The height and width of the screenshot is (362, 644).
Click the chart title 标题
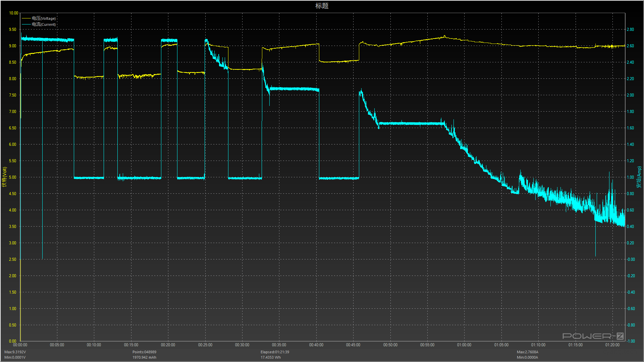322,6
